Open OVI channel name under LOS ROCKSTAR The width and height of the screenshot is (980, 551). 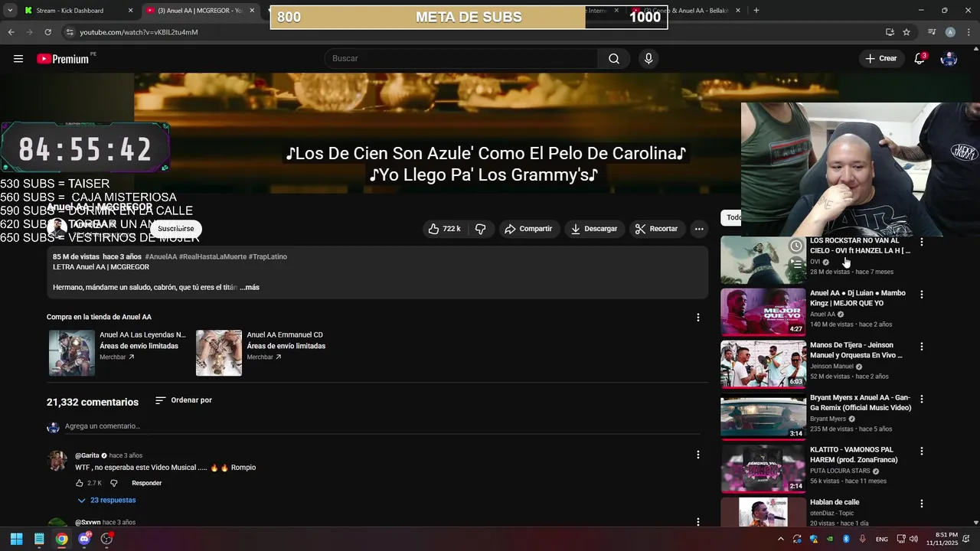[815, 262]
